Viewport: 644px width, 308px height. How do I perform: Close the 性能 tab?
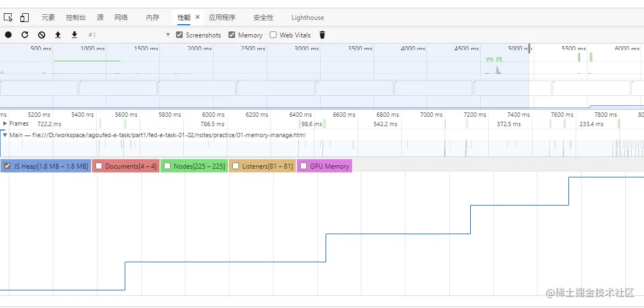(198, 17)
